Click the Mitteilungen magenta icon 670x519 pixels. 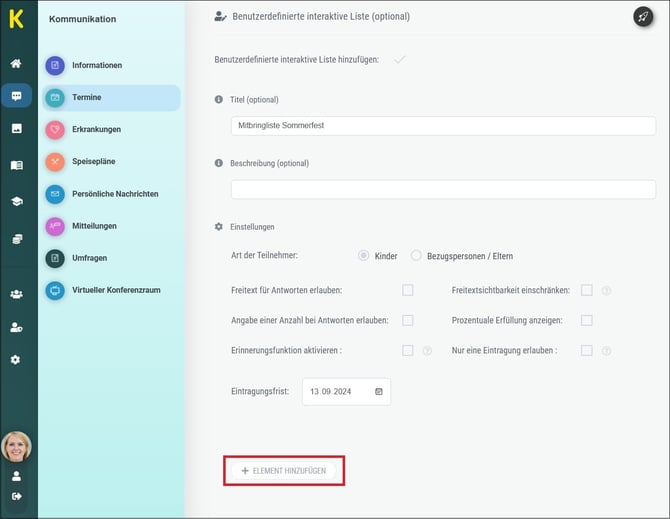pyautogui.click(x=55, y=226)
